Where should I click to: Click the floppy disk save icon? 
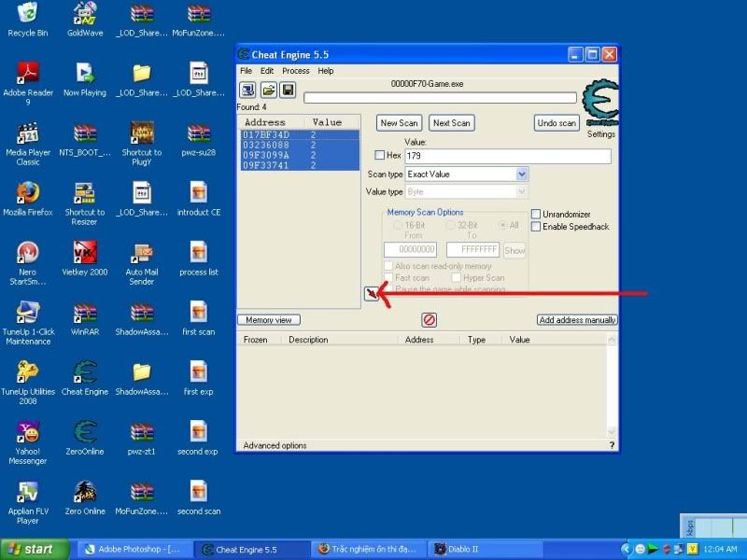[x=288, y=90]
